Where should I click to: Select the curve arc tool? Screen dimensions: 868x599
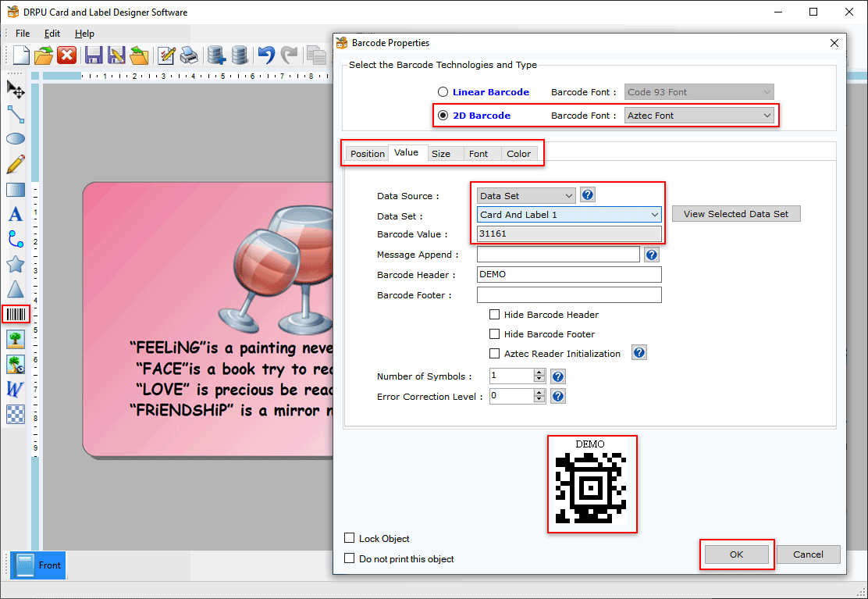coord(16,239)
